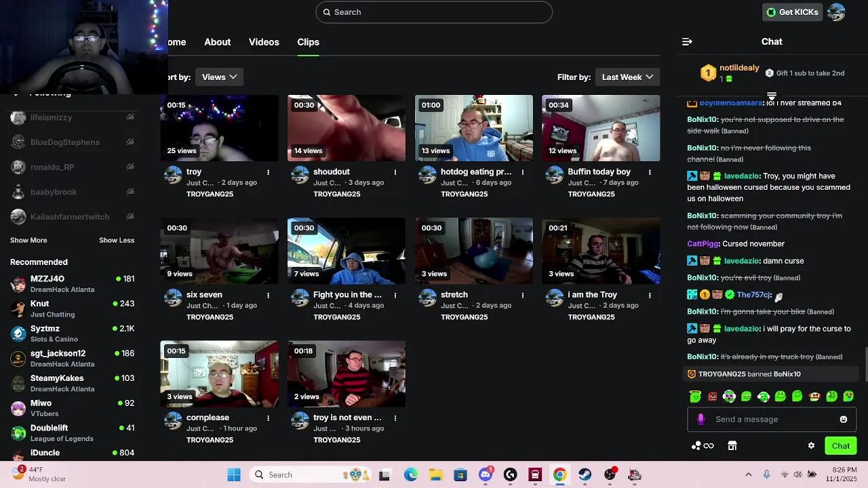
Task: Collapse the chat panel with arrow icon
Action: tap(687, 42)
